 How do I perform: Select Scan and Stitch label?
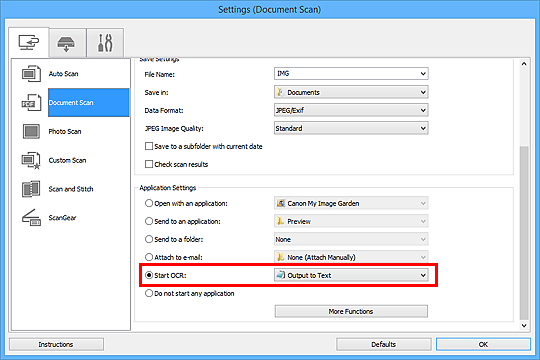coord(71,189)
